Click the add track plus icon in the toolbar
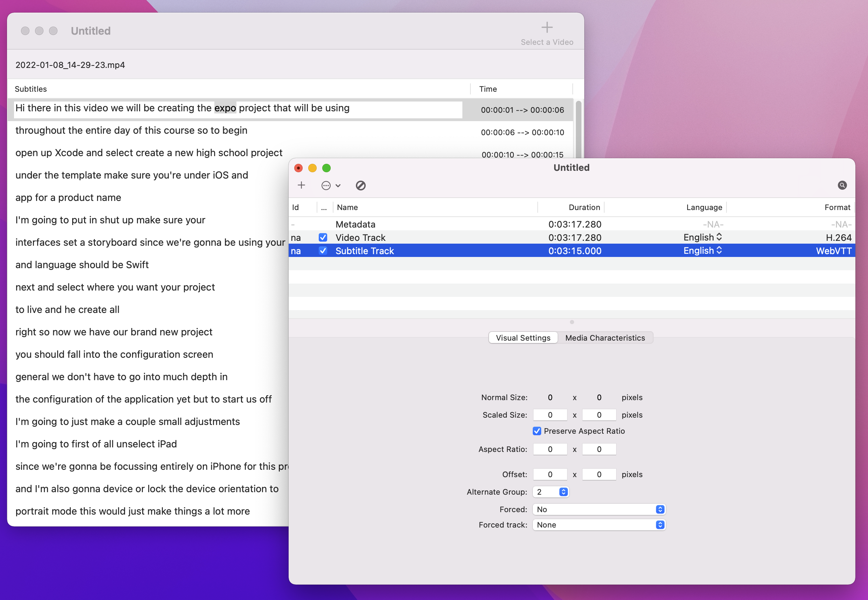Image resolution: width=868 pixels, height=600 pixels. 301,185
